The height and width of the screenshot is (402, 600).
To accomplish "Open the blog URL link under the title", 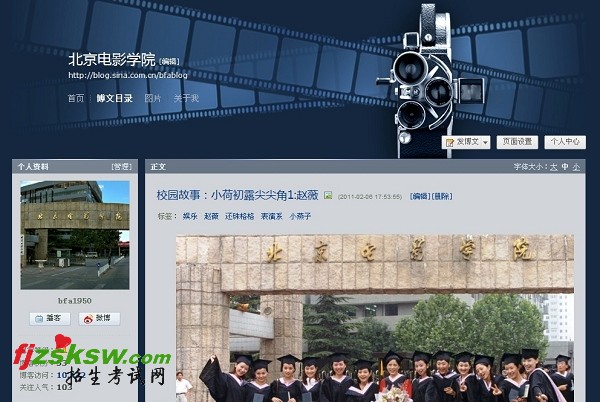I will pos(127,75).
